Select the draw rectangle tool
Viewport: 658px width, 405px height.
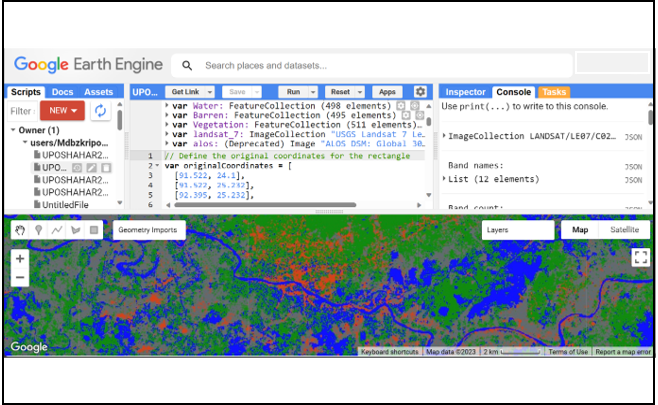coord(94,230)
